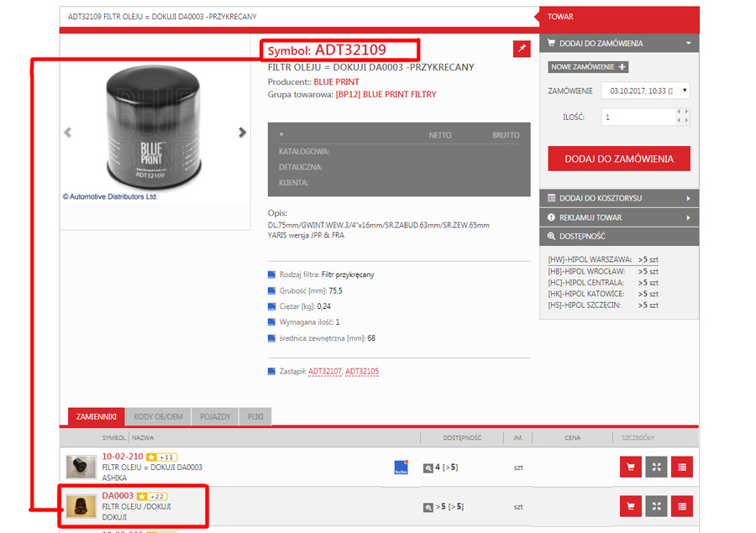Viewport: 756px width, 533px height.
Task: Open the BLUE PRINT producer link
Action: click(337, 82)
